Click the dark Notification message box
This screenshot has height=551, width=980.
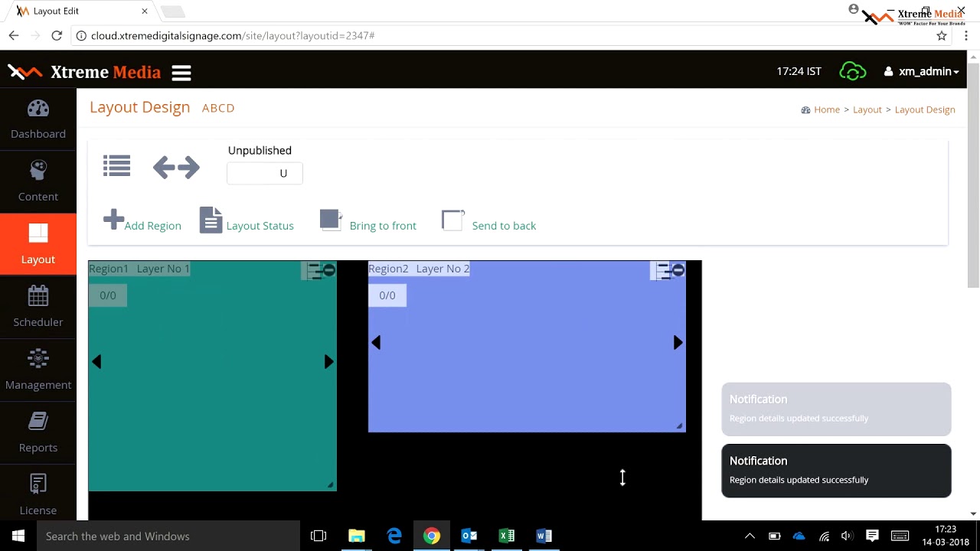[x=836, y=471]
